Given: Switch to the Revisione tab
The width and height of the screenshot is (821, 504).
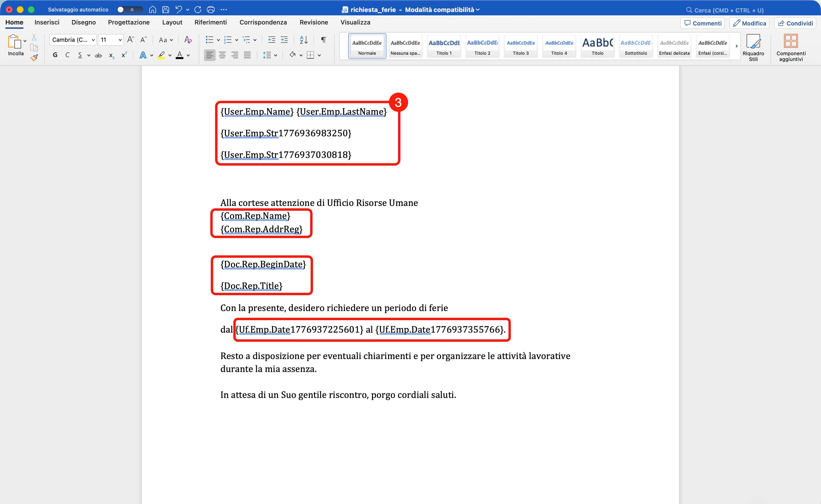Looking at the screenshot, I should [x=313, y=22].
